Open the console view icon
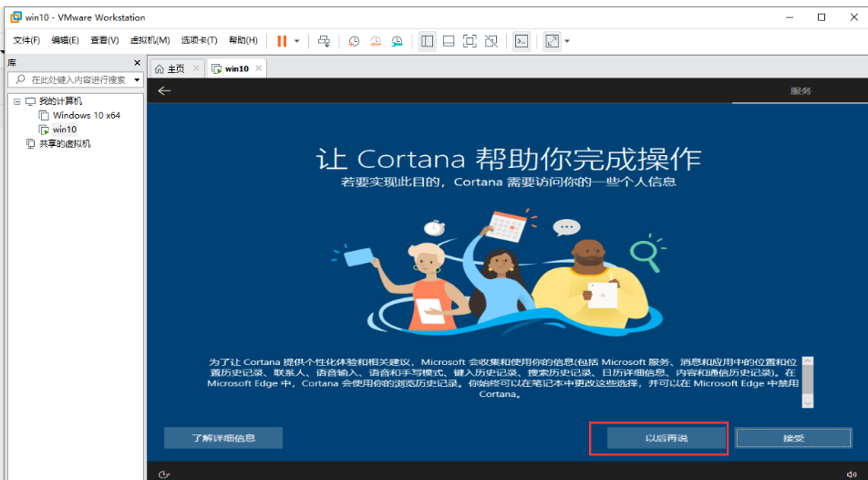This screenshot has width=868, height=480. (522, 41)
